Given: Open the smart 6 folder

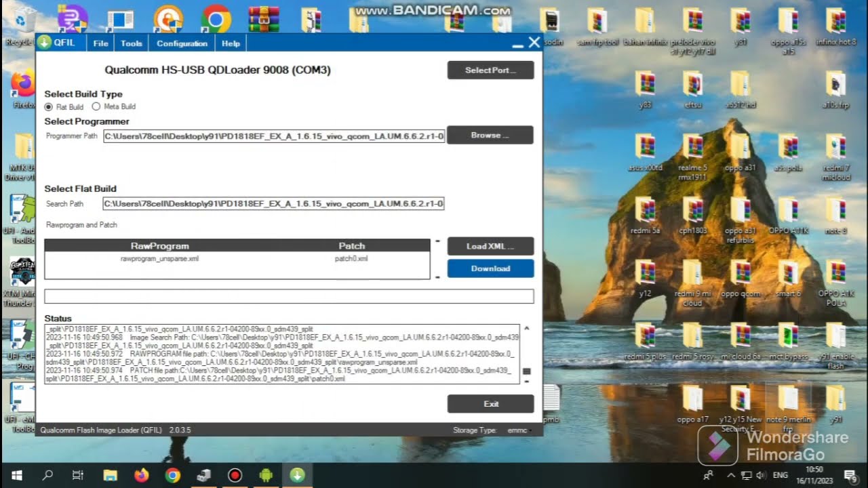Looking at the screenshot, I should (x=789, y=279).
